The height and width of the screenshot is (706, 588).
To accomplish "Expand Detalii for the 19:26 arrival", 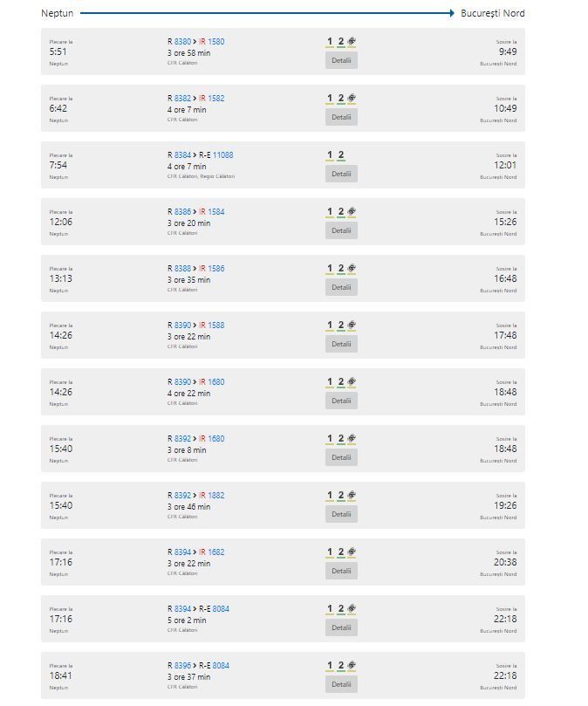I will click(x=341, y=514).
